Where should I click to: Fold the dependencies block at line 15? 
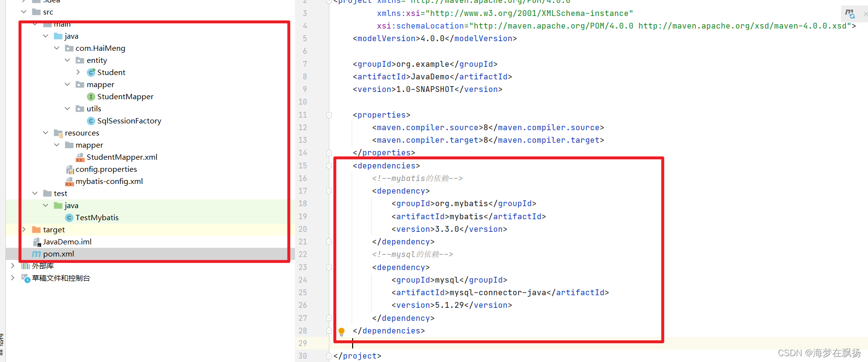coord(329,166)
